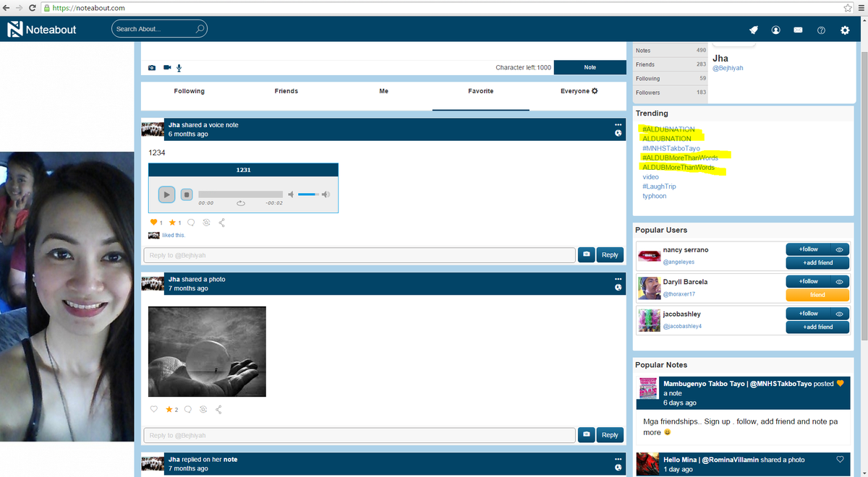868x477 pixels.
Task: Open the profile user icon in header
Action: pos(776,30)
